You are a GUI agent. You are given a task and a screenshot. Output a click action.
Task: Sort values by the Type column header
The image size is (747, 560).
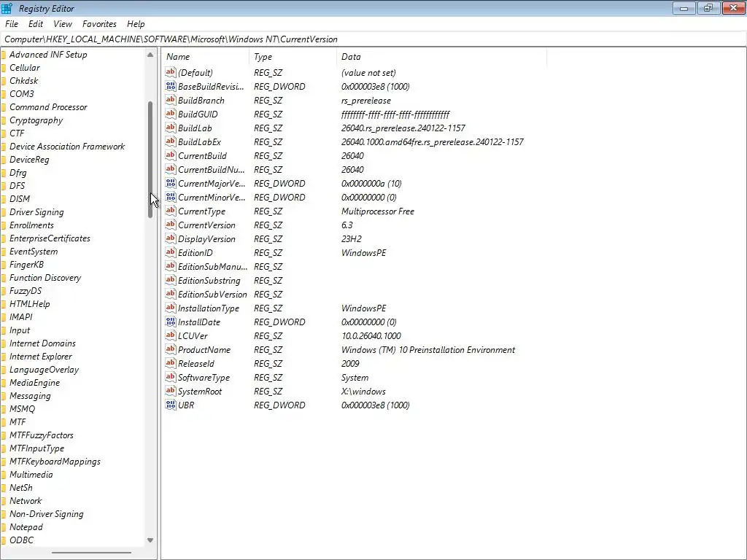pos(293,57)
